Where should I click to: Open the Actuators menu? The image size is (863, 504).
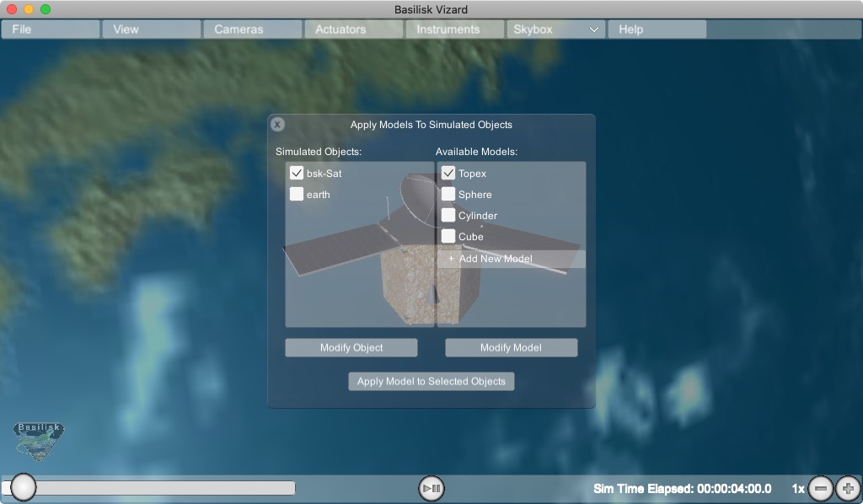(x=353, y=29)
